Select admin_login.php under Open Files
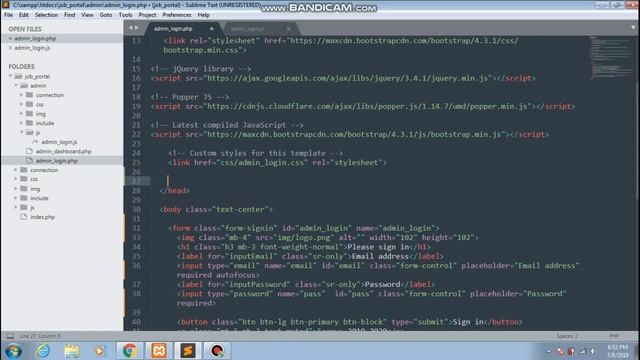Image resolution: width=640 pixels, height=360 pixels. [x=35, y=38]
